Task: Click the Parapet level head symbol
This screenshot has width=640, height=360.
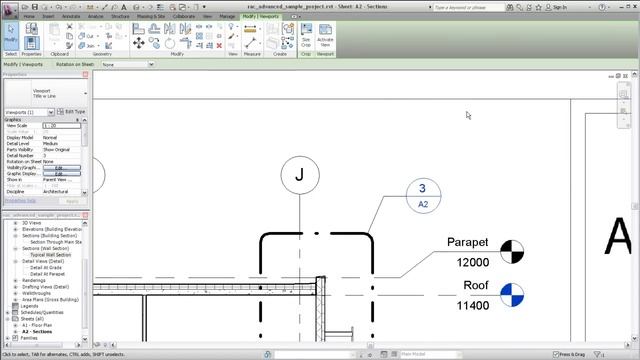Action: pos(512,252)
